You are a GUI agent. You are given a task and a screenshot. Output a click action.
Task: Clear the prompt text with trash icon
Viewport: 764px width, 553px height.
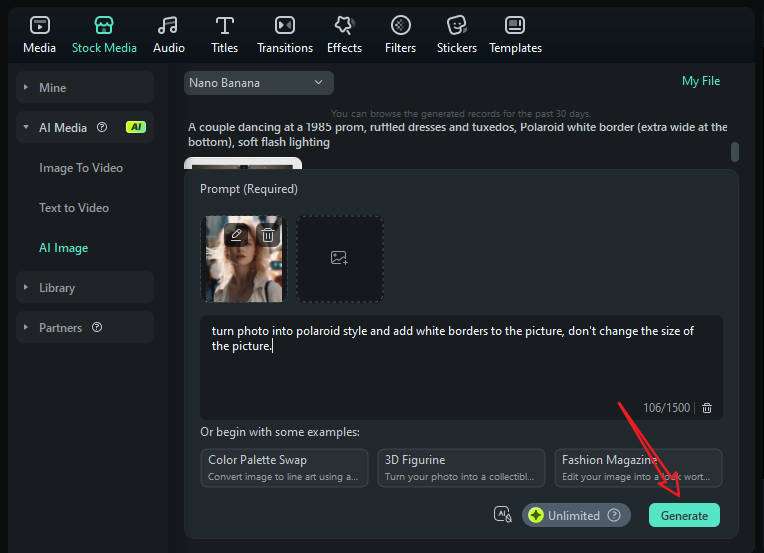[x=707, y=408]
